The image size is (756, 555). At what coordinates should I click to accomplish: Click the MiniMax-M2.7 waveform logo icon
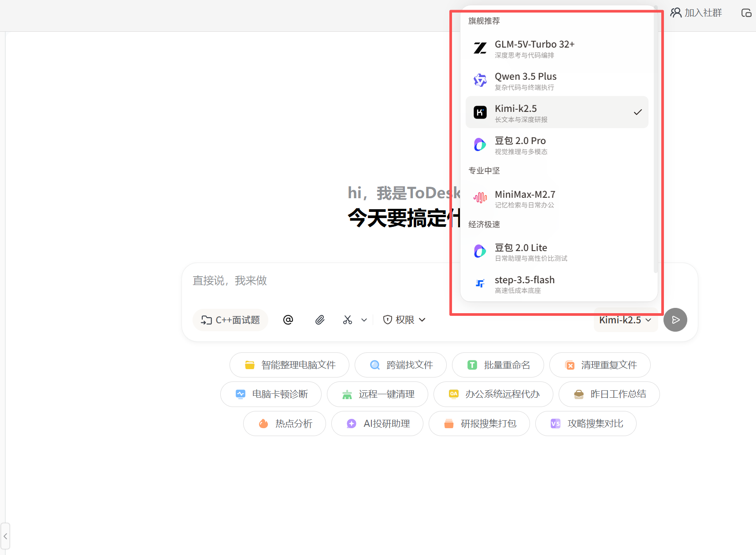tap(480, 198)
